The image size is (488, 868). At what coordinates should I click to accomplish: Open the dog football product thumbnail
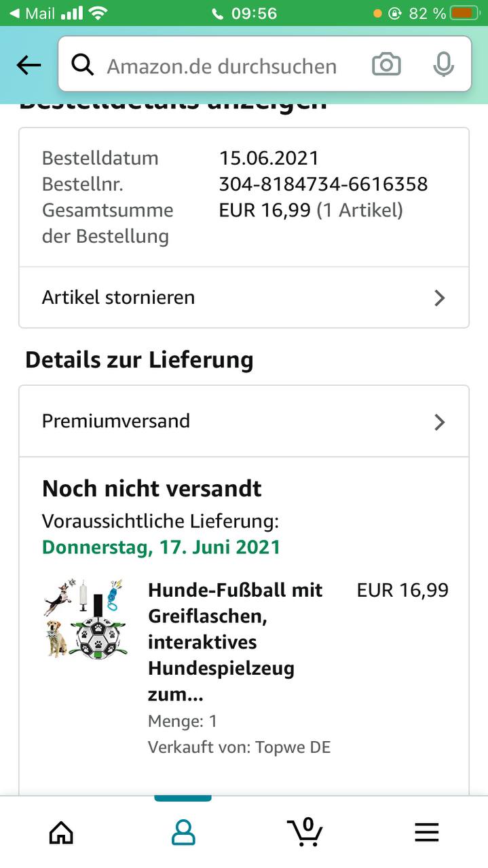tap(85, 619)
